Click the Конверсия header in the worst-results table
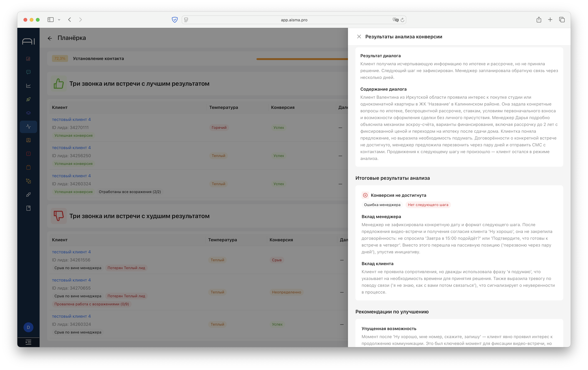The image size is (588, 370). (x=281, y=240)
